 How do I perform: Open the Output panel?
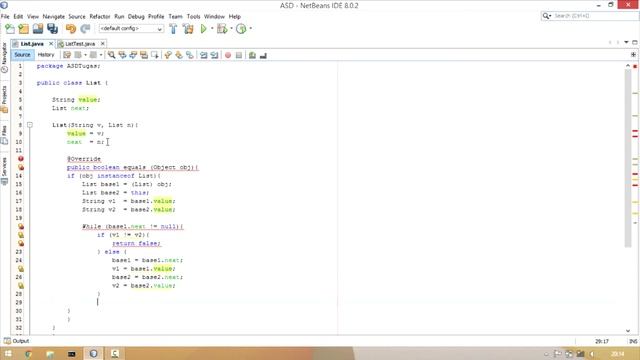point(17,341)
